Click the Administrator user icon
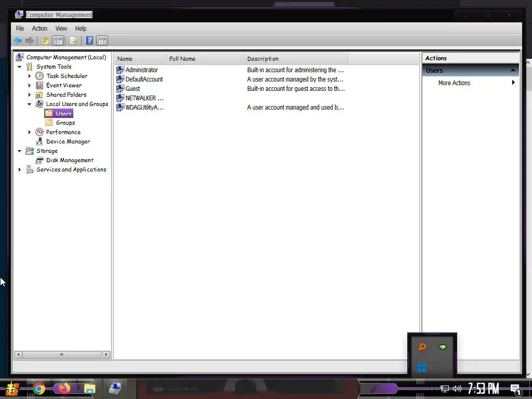The height and width of the screenshot is (399, 532). [120, 70]
